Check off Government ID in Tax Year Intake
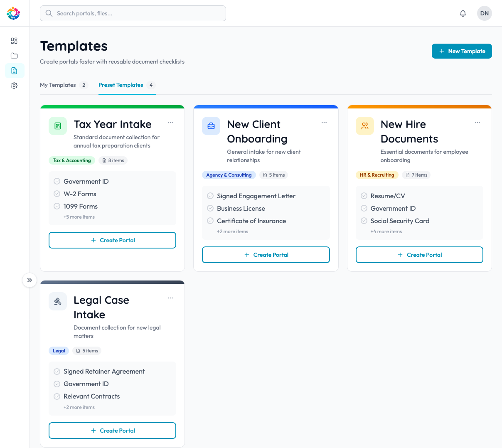Viewport: 502px width, 448px height. (x=57, y=181)
